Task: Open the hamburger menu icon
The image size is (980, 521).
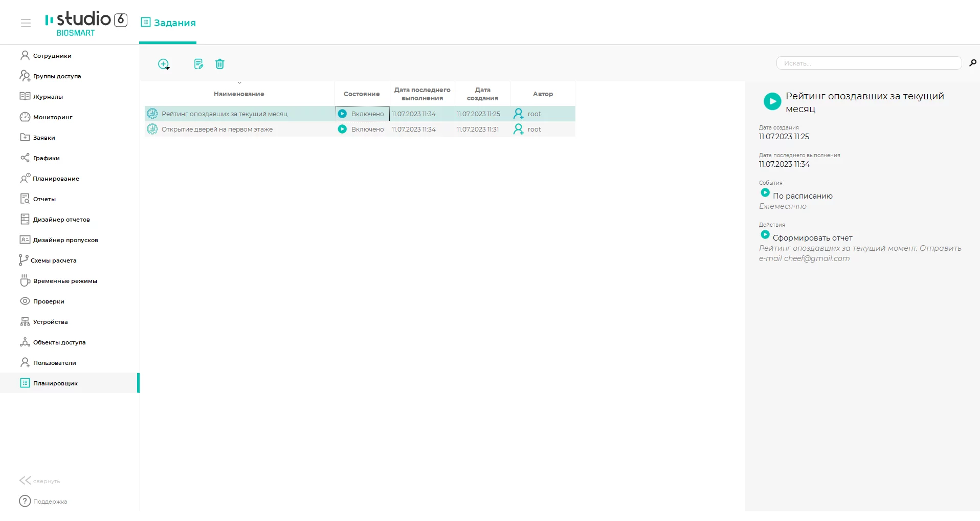Action: pos(26,23)
